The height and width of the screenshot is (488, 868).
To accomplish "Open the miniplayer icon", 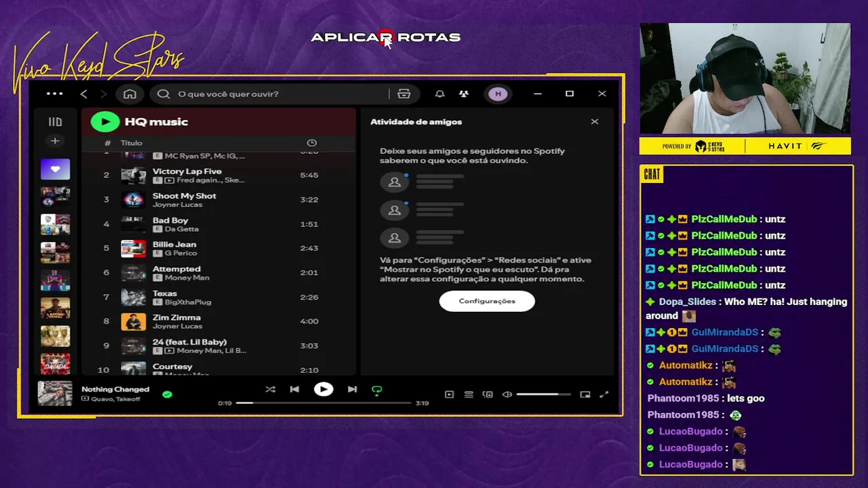I will (585, 394).
